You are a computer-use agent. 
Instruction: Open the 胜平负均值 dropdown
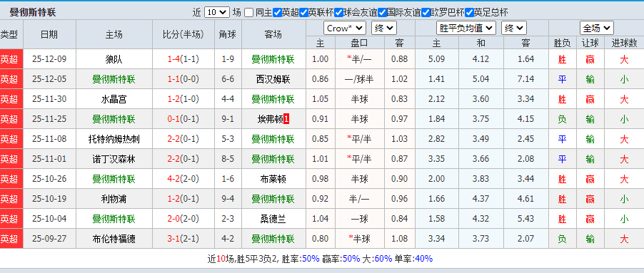coord(466,29)
